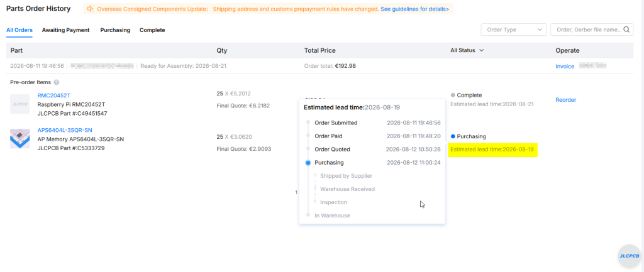Viewport: 644px width, 272px height.
Task: Click the Pre-order Items help icon
Action: (57, 82)
